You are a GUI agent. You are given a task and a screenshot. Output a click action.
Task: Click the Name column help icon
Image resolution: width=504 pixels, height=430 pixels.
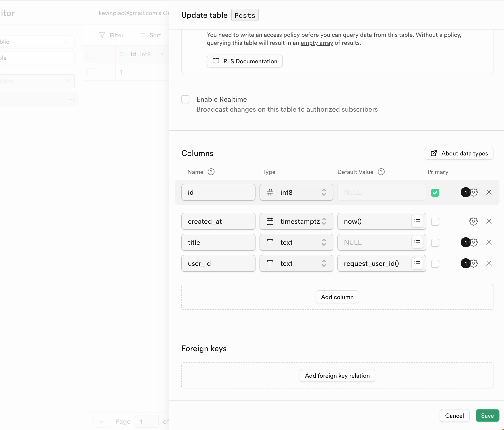click(x=211, y=172)
